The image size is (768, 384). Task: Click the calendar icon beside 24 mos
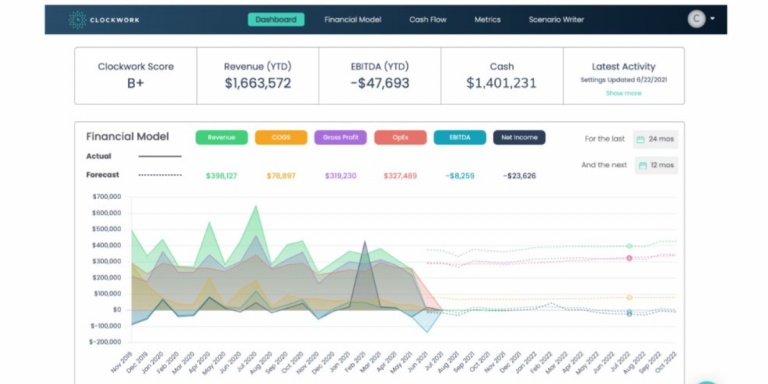tap(640, 139)
